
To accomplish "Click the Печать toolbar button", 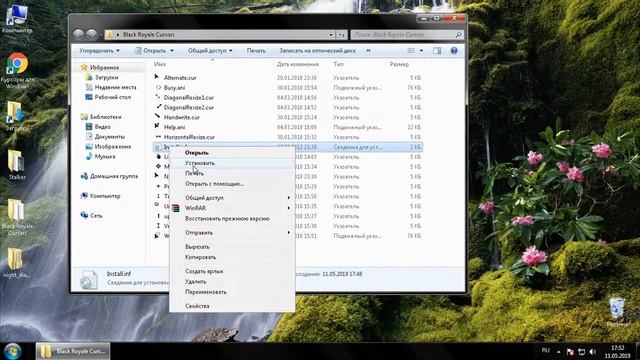I will tap(256, 51).
